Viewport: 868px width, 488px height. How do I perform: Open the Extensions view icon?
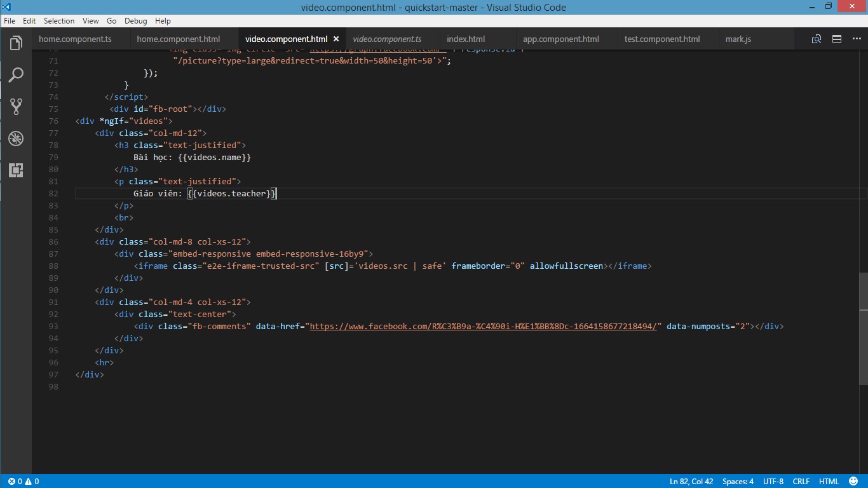pos(16,170)
